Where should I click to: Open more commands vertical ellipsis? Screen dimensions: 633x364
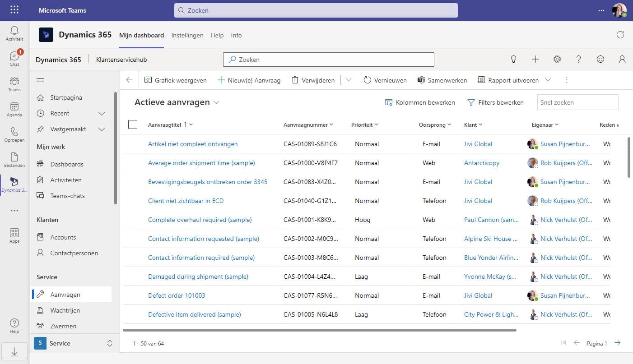pos(567,80)
